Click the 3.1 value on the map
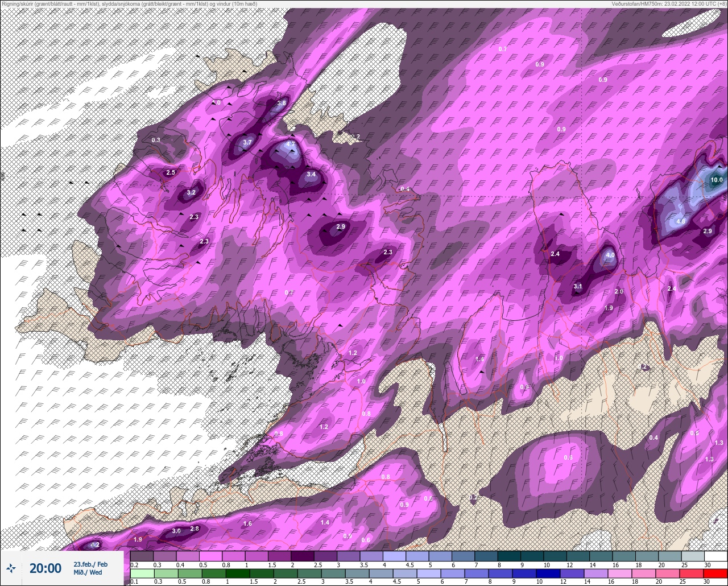Screen dimensions: 728x586 pyautogui.click(x=578, y=287)
